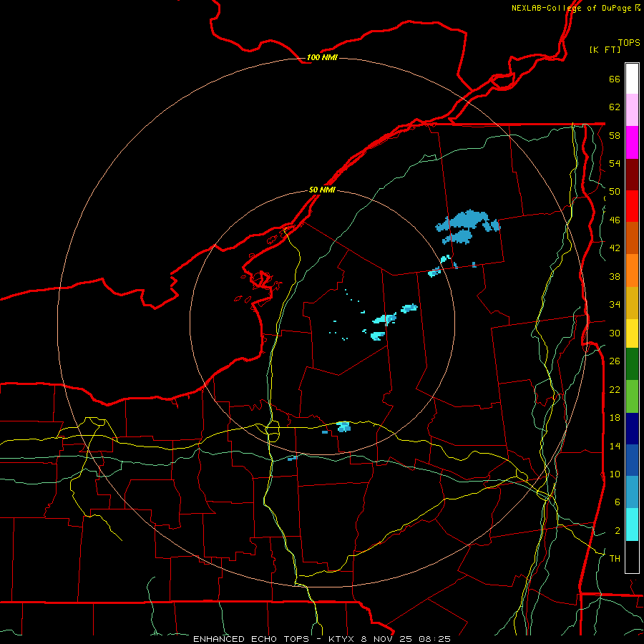The height and width of the screenshot is (644, 644).
Task: Click the dark orange legend swatch near 42
Action: pos(632,238)
